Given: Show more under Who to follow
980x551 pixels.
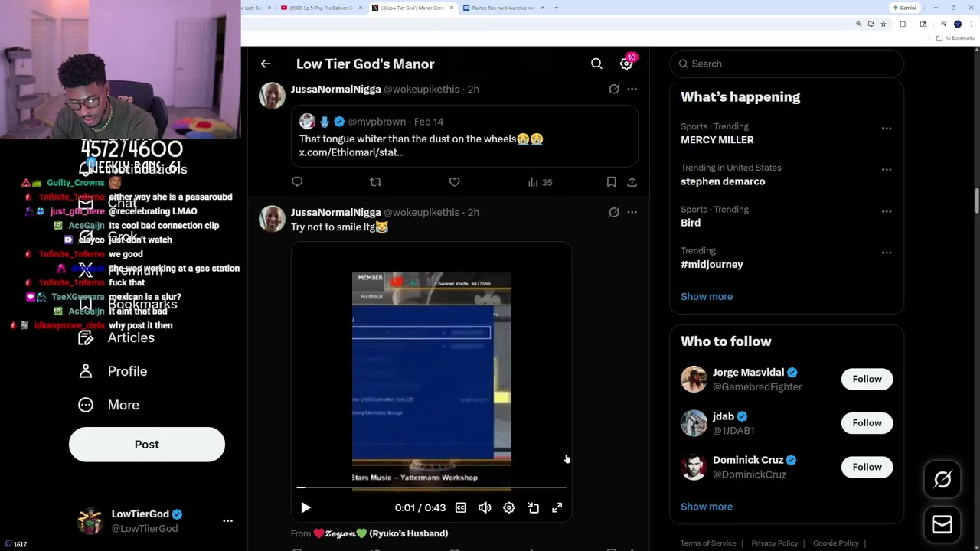Looking at the screenshot, I should [707, 507].
